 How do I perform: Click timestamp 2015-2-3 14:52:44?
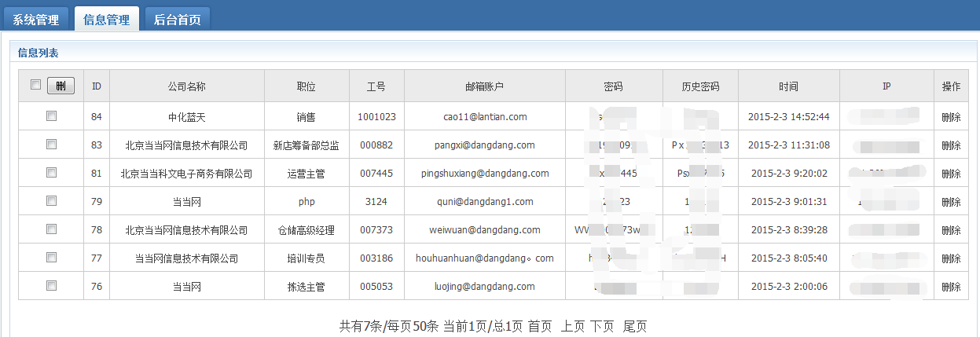point(789,117)
